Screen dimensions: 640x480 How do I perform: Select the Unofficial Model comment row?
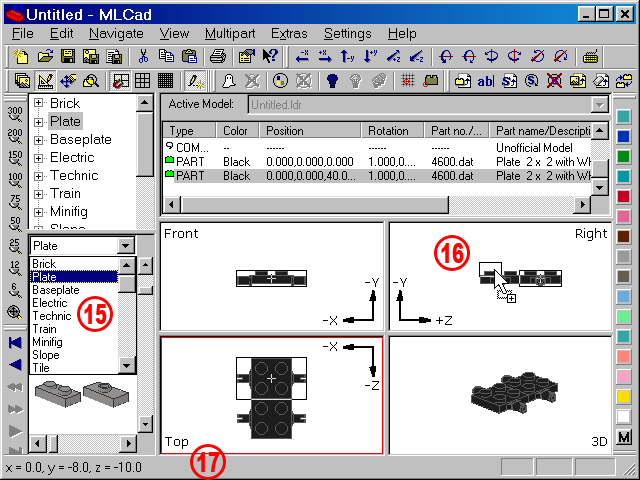click(378, 147)
